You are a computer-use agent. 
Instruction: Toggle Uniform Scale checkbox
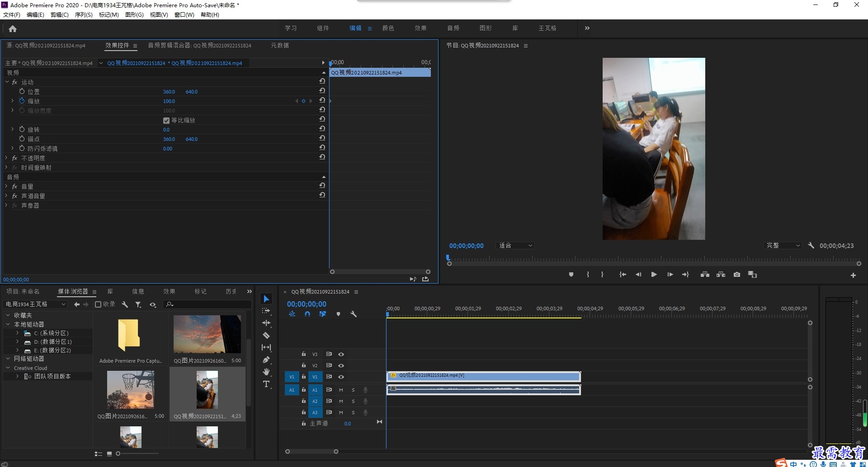click(x=166, y=120)
